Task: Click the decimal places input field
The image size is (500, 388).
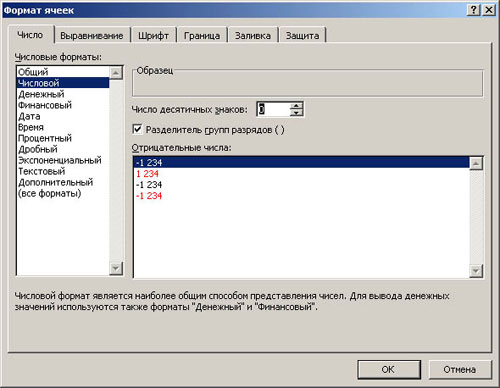Action: click(x=273, y=109)
